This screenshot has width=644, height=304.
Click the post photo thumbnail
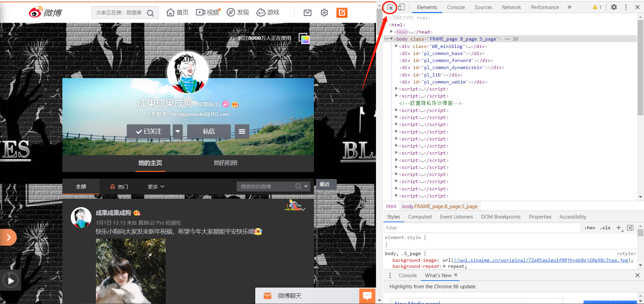click(131, 271)
